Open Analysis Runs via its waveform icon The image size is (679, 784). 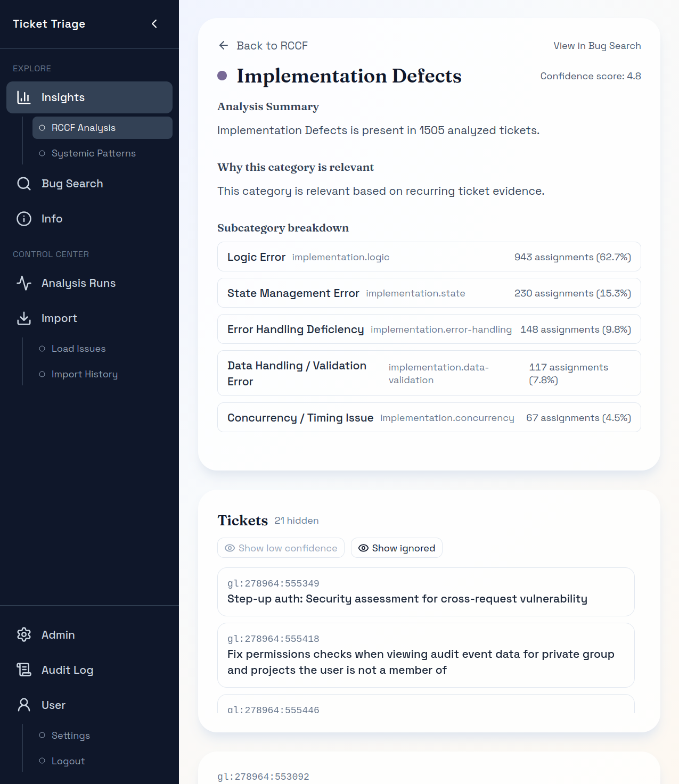[24, 283]
